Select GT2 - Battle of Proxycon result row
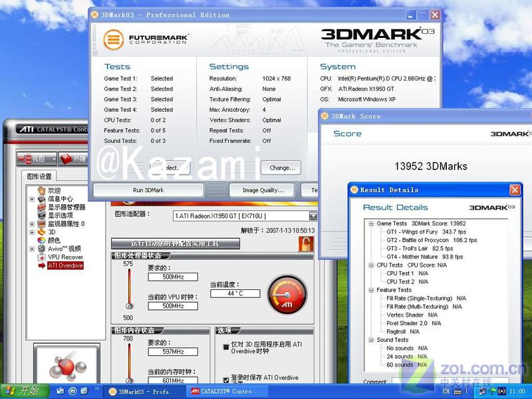This screenshot has height=399, width=532. point(432,240)
